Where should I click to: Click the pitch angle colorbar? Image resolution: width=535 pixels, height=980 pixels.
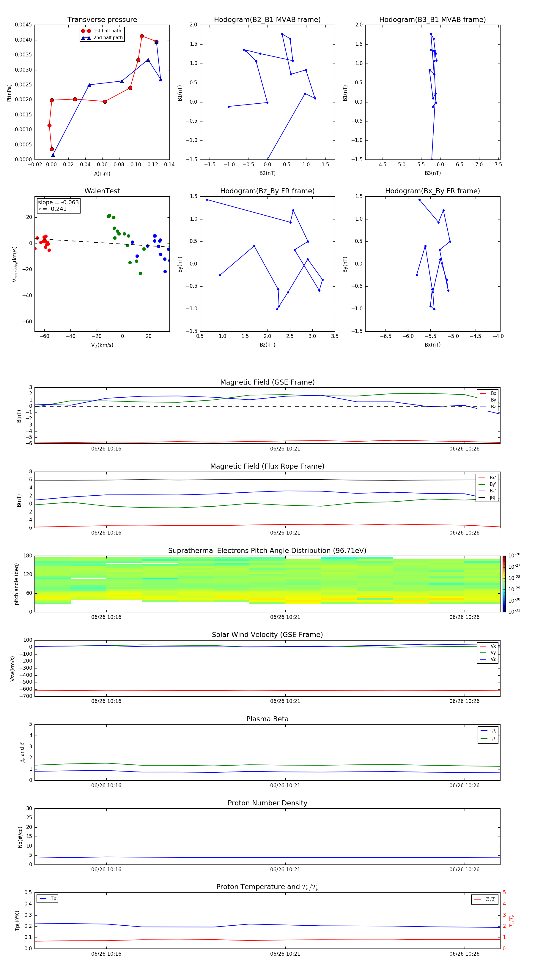tap(504, 584)
